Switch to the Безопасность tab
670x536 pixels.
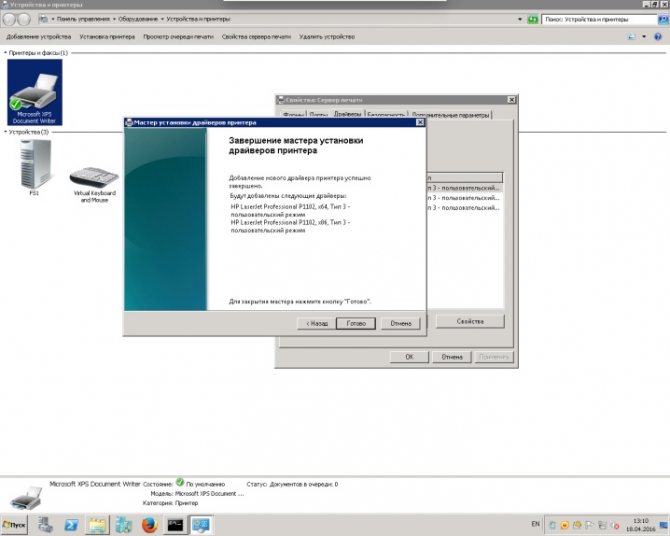(384, 115)
